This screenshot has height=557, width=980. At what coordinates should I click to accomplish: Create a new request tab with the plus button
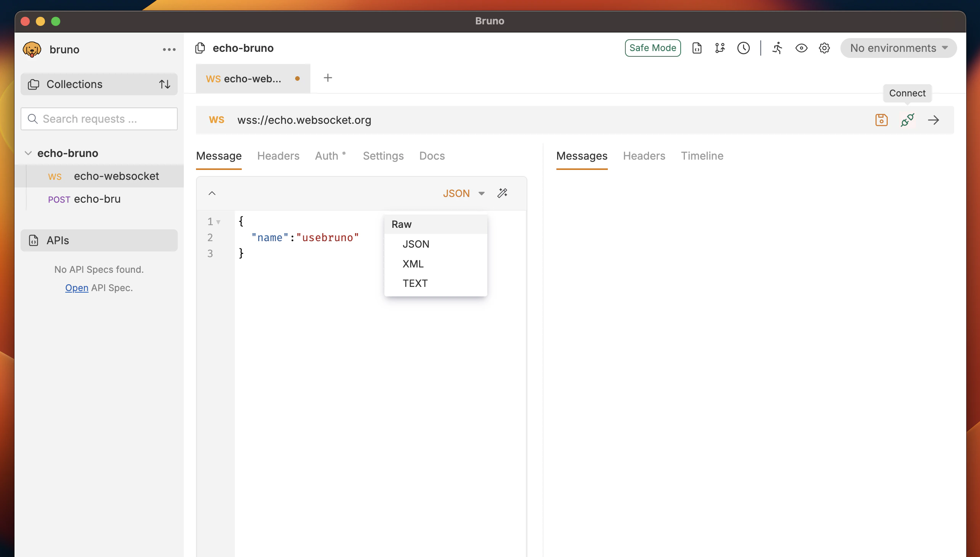pyautogui.click(x=328, y=78)
